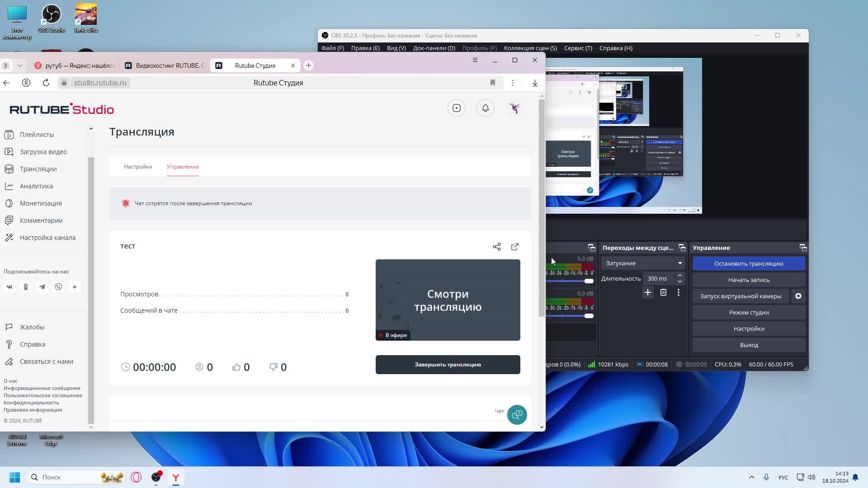Open the tab list dropdown arrow
Viewport: 868px width, 488px height.
[20, 66]
